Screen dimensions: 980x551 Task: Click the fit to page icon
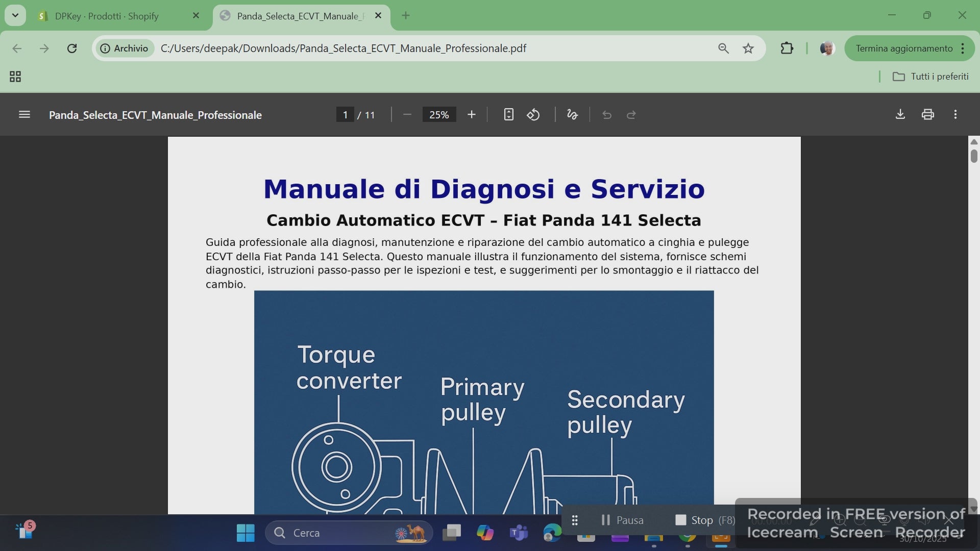pyautogui.click(x=508, y=115)
